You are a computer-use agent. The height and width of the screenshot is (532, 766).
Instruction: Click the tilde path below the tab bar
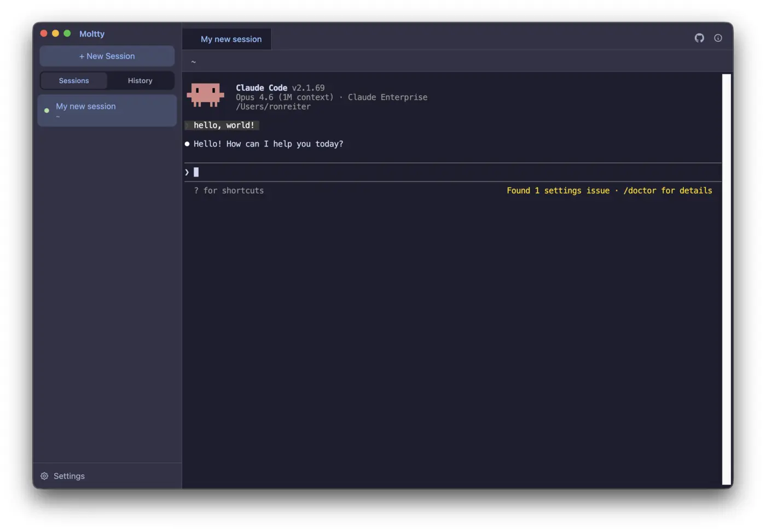193,62
